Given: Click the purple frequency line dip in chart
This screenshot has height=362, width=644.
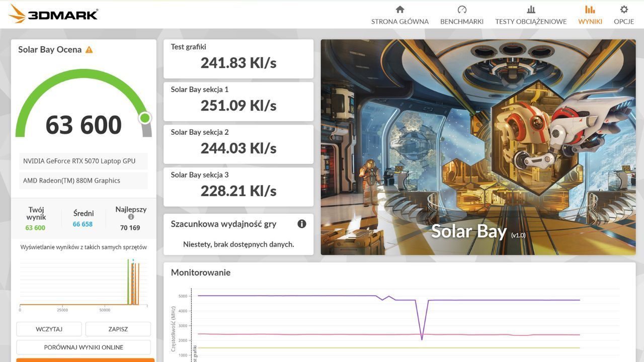Looking at the screenshot, I should [422, 338].
